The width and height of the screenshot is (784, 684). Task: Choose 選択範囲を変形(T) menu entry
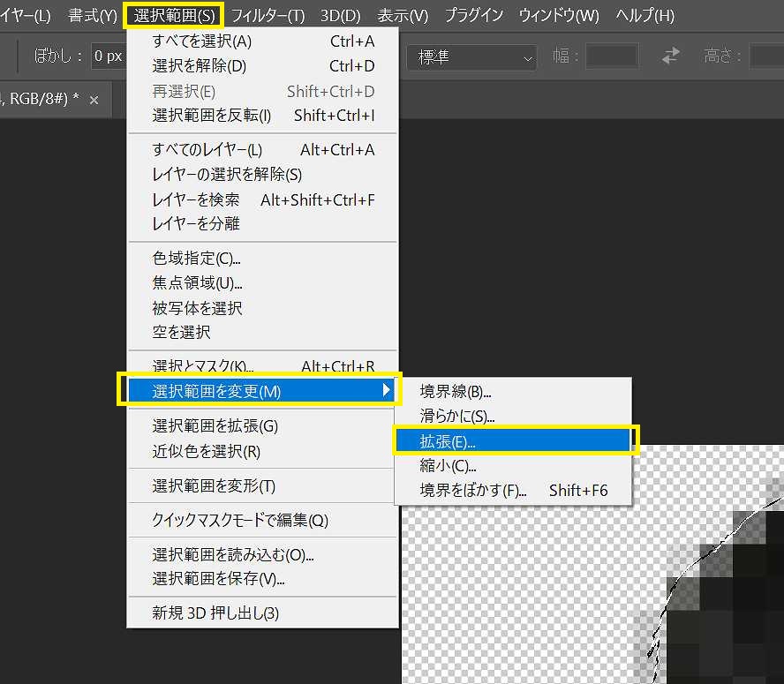click(x=263, y=485)
